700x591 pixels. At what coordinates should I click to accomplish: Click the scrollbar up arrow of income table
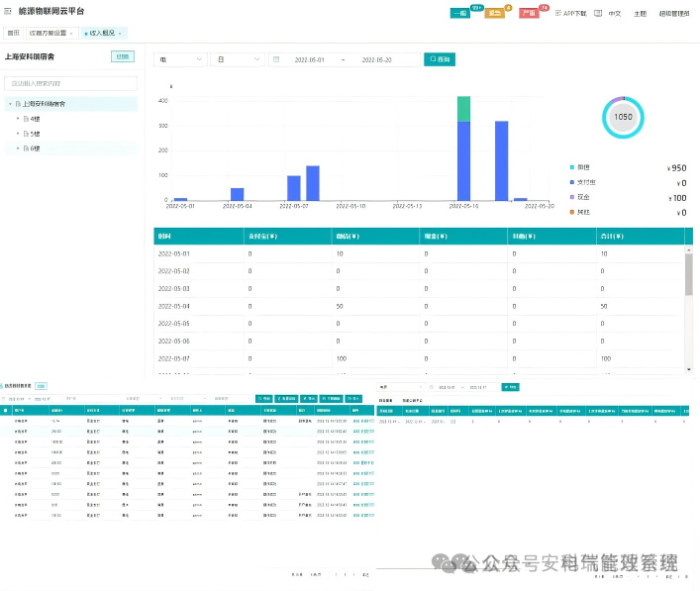coord(689,248)
